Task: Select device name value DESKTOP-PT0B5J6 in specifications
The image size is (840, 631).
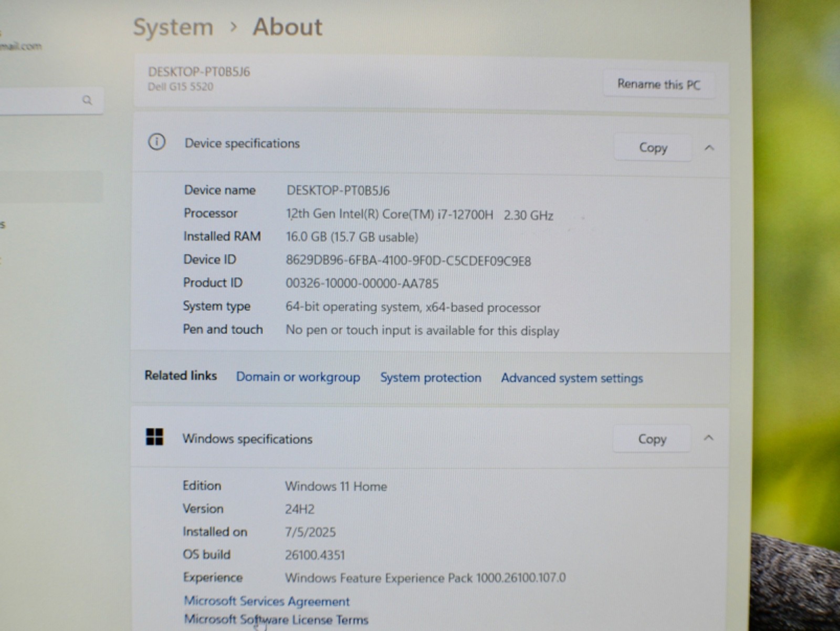Action: (x=338, y=190)
